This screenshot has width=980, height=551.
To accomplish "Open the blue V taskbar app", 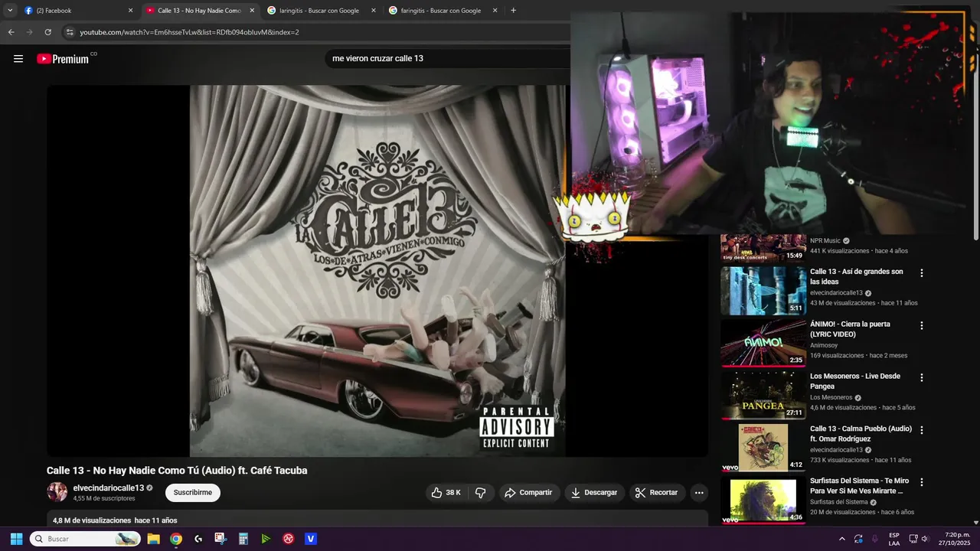I will pyautogui.click(x=311, y=539).
